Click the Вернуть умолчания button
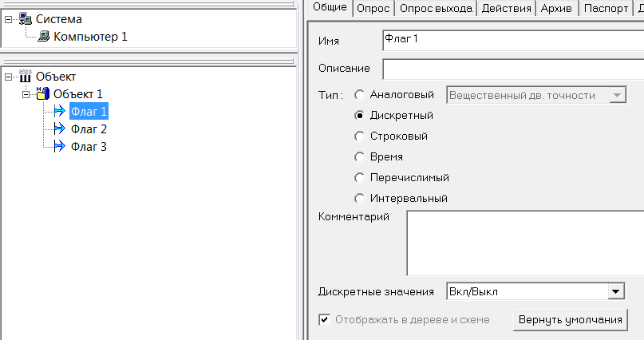 coord(571,319)
